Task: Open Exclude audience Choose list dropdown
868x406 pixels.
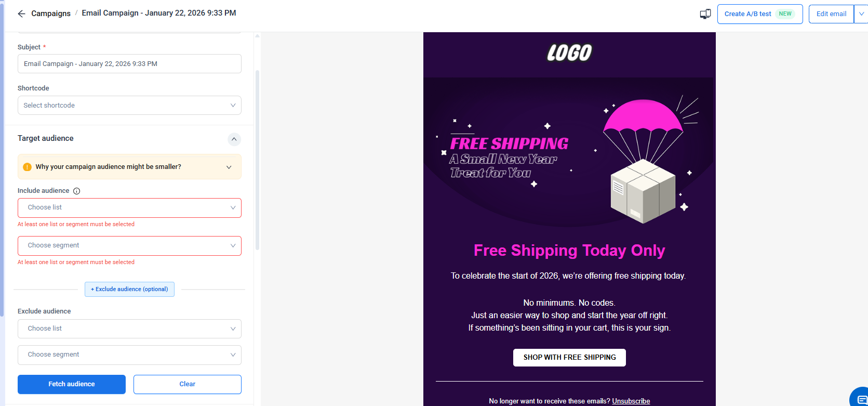Action: tap(129, 329)
